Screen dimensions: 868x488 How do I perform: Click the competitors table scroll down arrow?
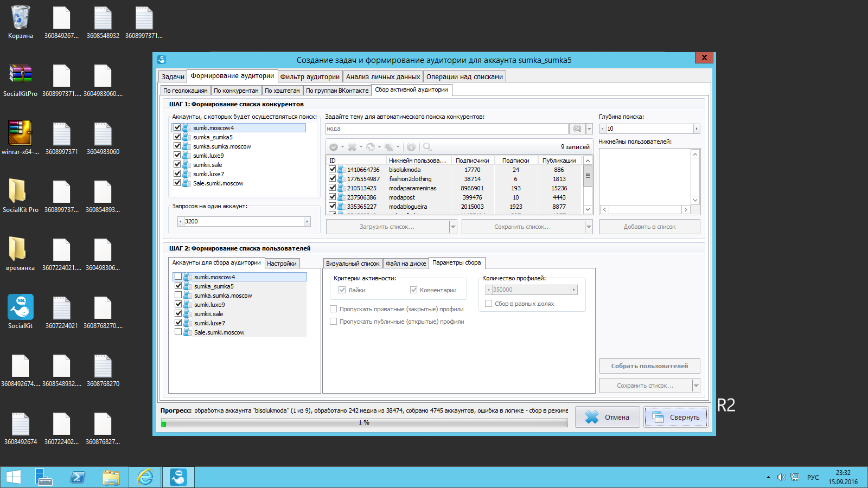588,209
